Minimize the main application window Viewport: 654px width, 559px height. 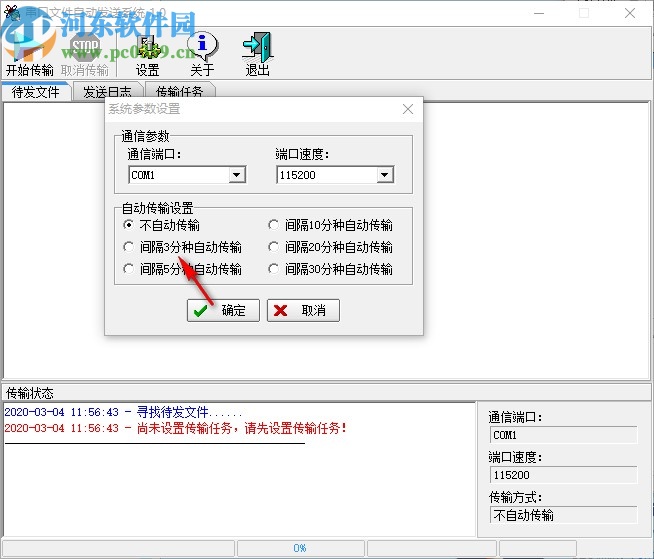(539, 13)
